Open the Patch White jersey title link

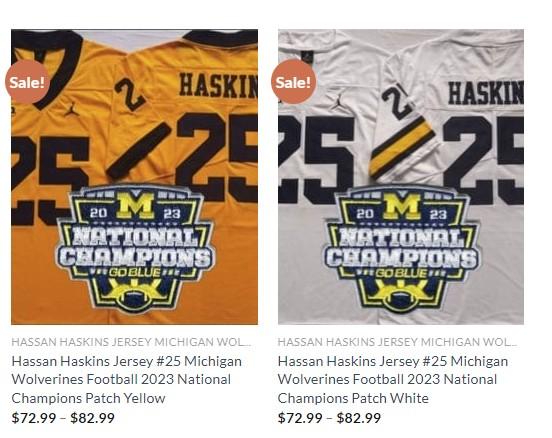(x=393, y=380)
